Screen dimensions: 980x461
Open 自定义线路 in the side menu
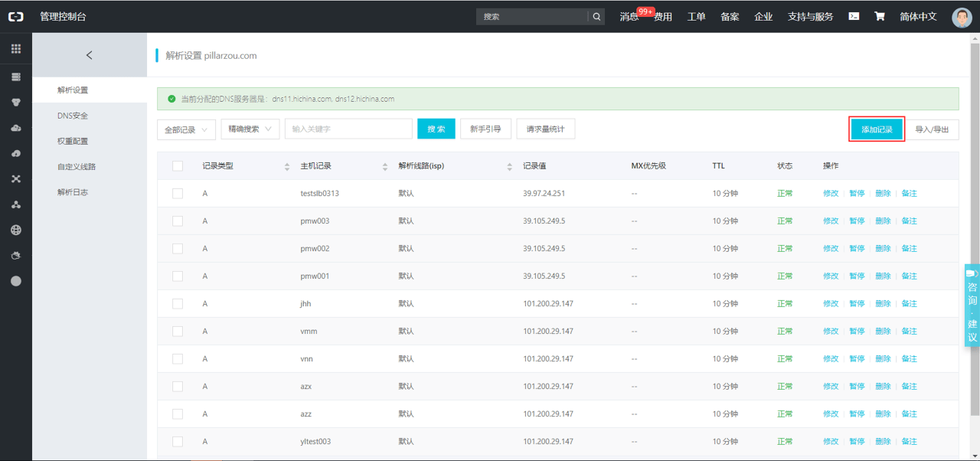point(90,166)
